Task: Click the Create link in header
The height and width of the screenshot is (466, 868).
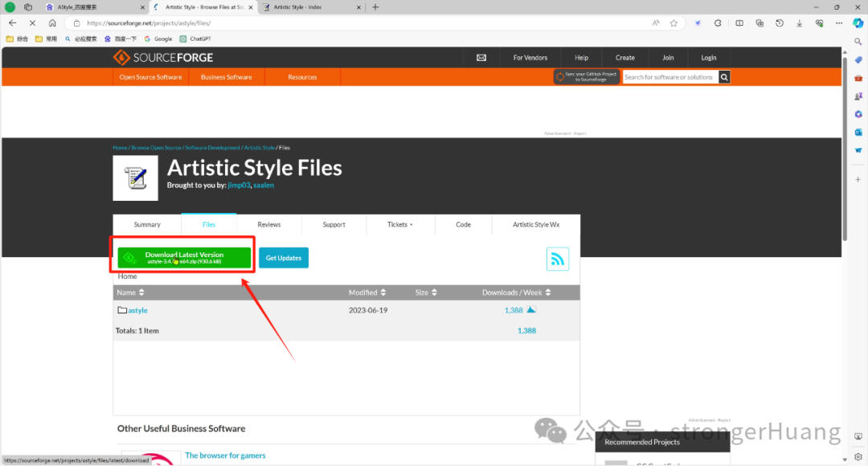Action: pyautogui.click(x=625, y=58)
